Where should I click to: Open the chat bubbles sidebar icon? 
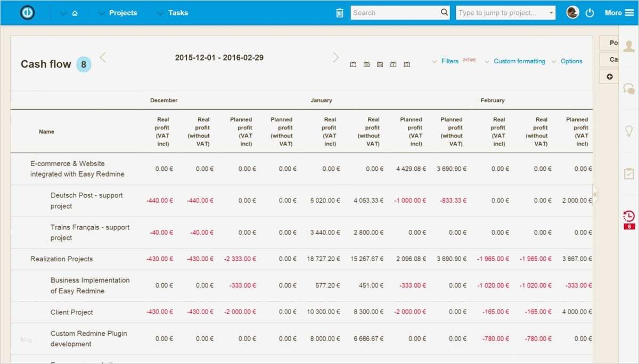[x=629, y=88]
